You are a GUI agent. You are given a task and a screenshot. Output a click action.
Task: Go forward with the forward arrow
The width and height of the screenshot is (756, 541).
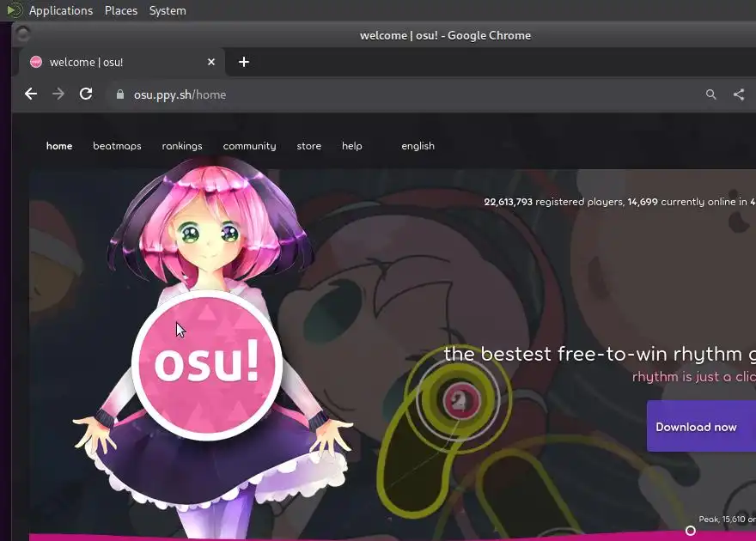click(58, 94)
